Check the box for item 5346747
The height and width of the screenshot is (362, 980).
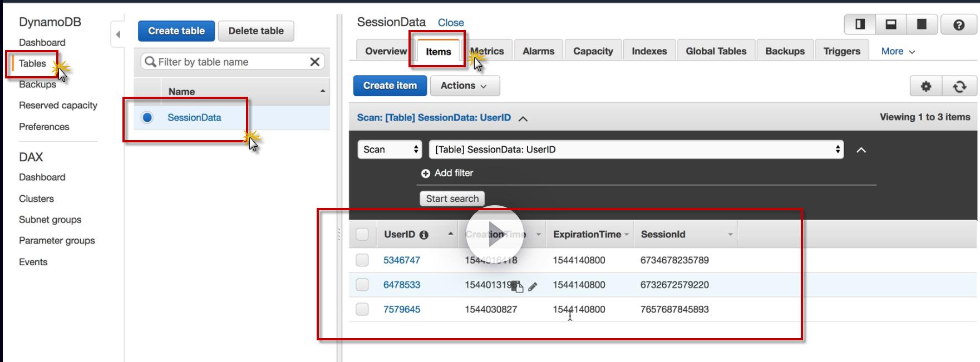click(362, 260)
